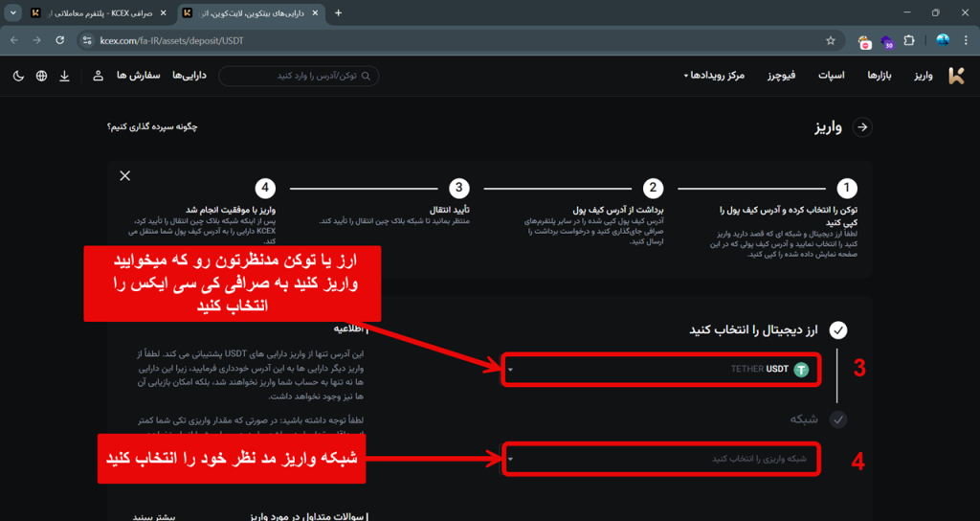The height and width of the screenshot is (521, 980).
Task: Expand مرکز رویدادها menu
Action: pyautogui.click(x=714, y=76)
